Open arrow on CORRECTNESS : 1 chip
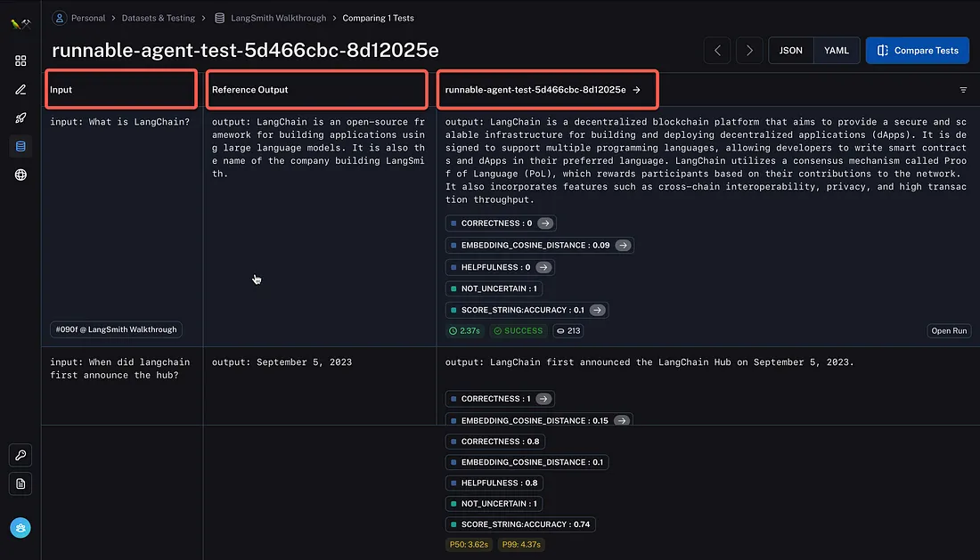 (x=543, y=399)
